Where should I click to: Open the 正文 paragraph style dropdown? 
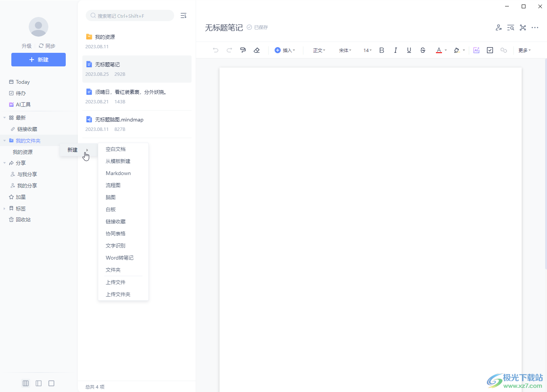point(319,50)
